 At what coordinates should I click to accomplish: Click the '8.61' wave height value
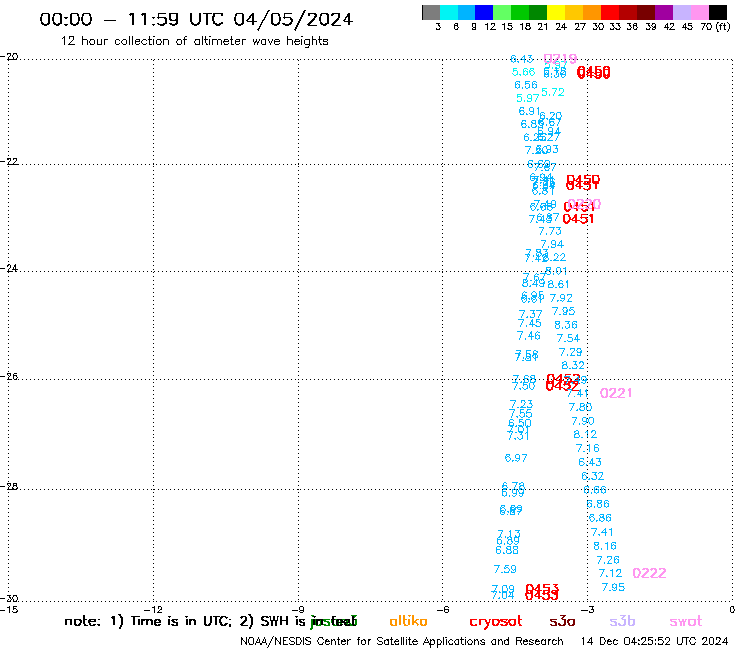pos(558,284)
